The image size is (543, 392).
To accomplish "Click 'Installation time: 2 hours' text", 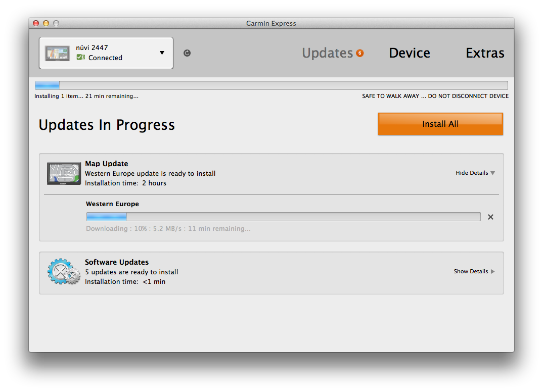I will coord(126,183).
